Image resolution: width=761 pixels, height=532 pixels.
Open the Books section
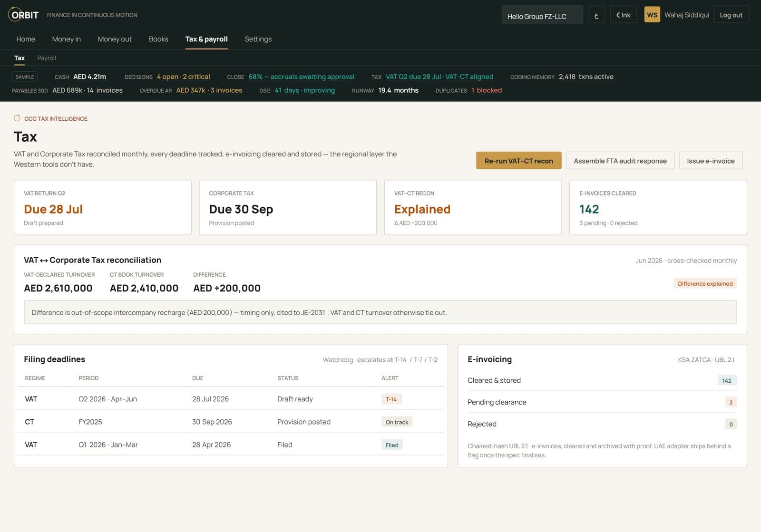(x=158, y=39)
